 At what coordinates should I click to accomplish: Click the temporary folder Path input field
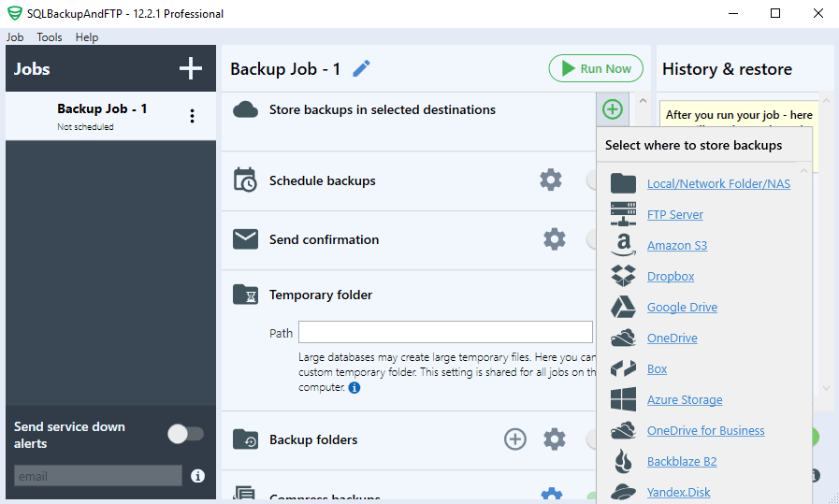coord(445,332)
